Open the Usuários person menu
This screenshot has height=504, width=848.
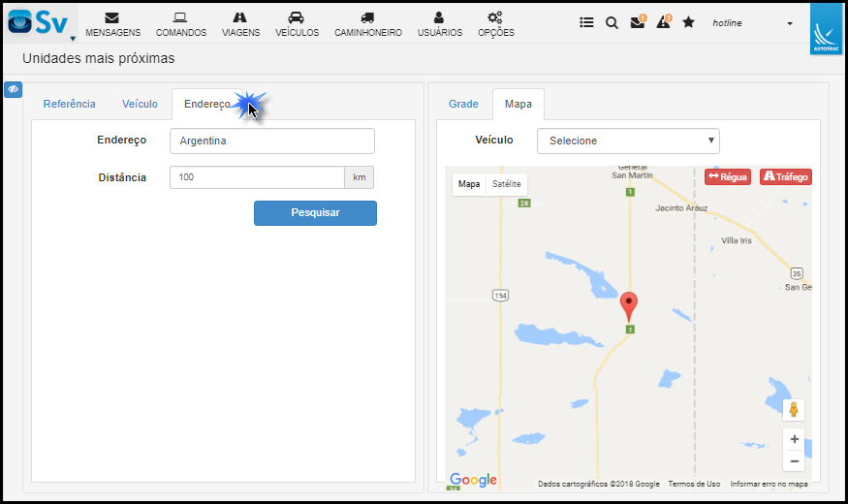pos(440,25)
